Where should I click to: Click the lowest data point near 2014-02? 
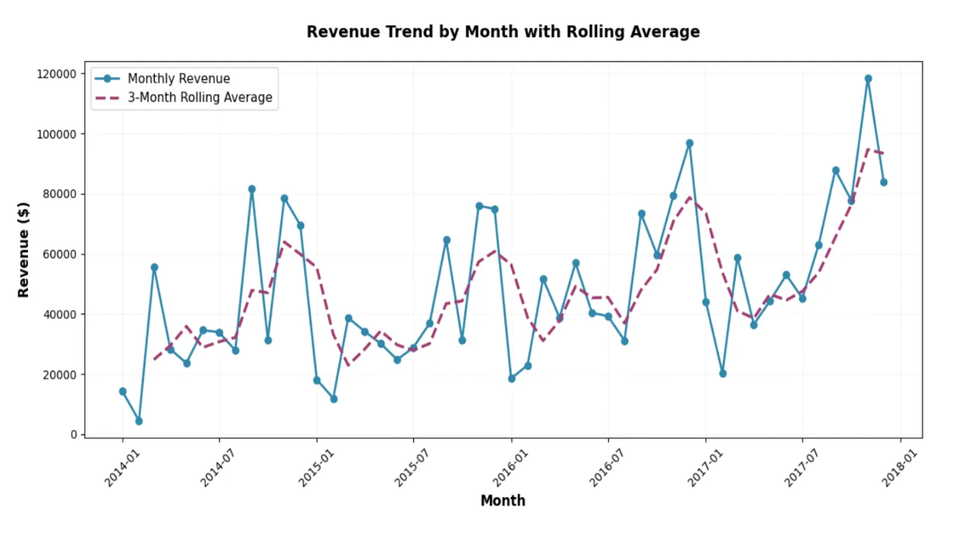click(x=138, y=420)
